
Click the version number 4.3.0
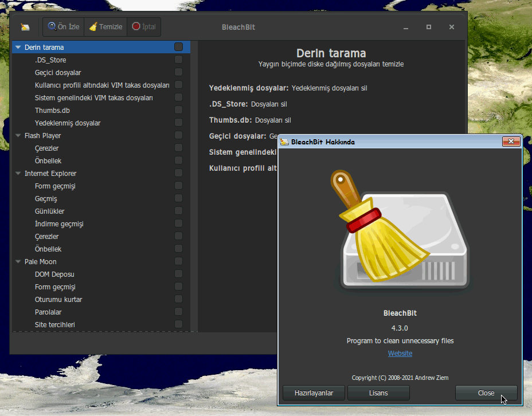400,328
